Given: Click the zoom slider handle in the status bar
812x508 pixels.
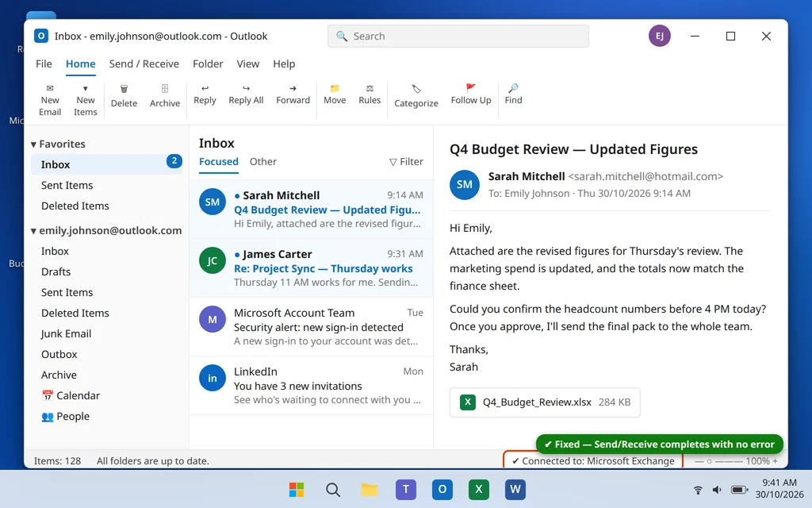Looking at the screenshot, I should click(710, 461).
